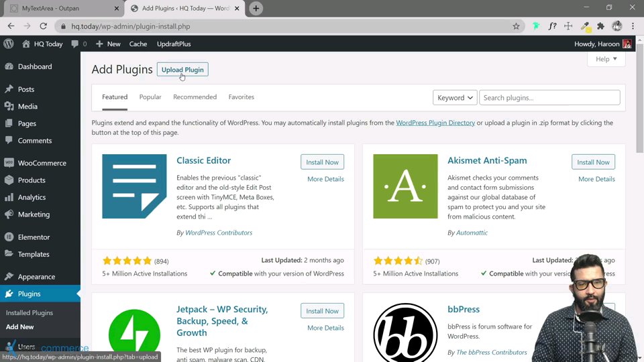
Task: Close the Add Plugins browser tab
Action: coord(237,8)
